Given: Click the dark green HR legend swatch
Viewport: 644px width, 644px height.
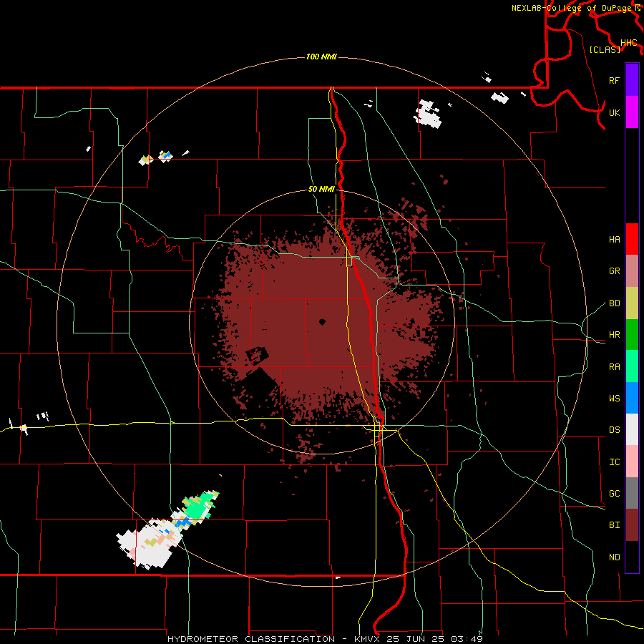Looking at the screenshot, I should (x=632, y=335).
